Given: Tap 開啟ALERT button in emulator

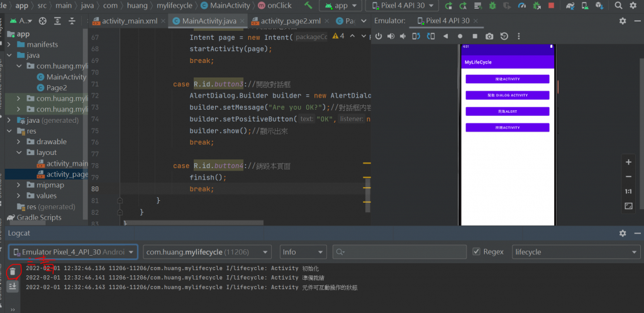Looking at the screenshot, I should click(x=508, y=111).
